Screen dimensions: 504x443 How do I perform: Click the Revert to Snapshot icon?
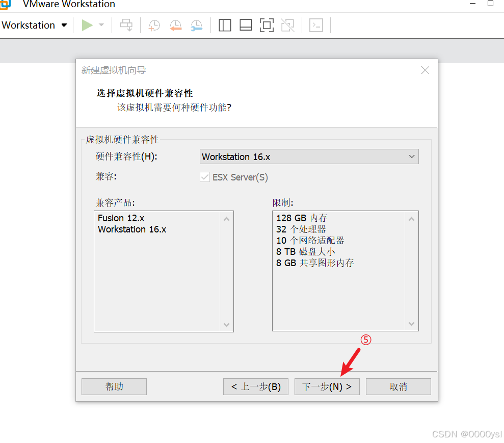175,25
